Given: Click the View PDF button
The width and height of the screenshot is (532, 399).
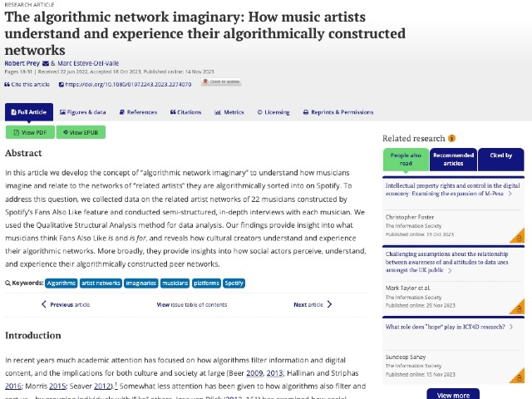Looking at the screenshot, I should click(29, 132).
